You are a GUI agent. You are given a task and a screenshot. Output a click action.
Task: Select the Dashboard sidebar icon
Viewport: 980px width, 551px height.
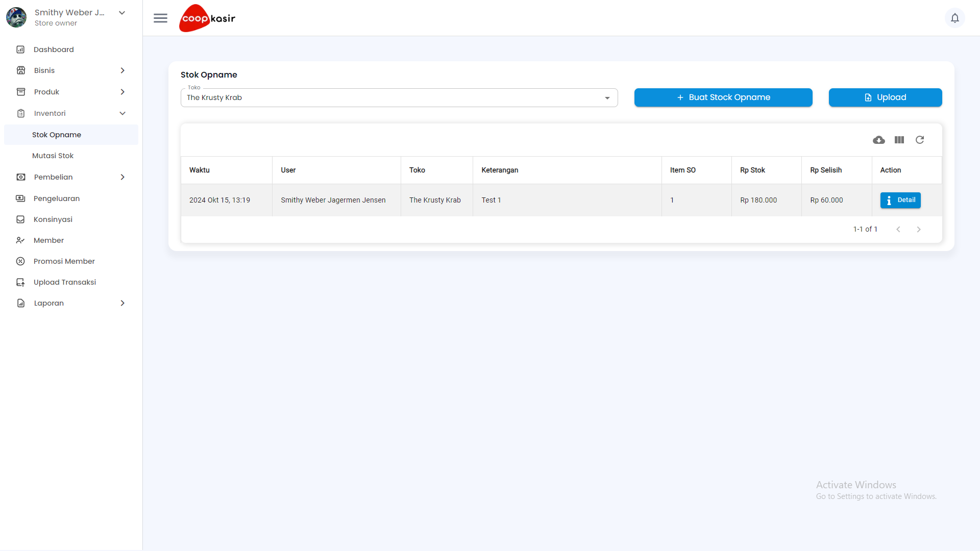point(20,49)
